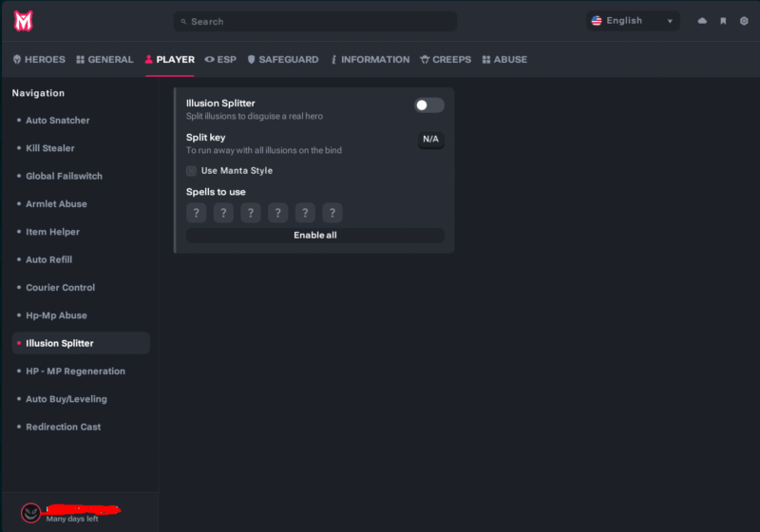The image size is (760, 532).
Task: Select Illusion Splitter navigation item
Action: click(81, 343)
